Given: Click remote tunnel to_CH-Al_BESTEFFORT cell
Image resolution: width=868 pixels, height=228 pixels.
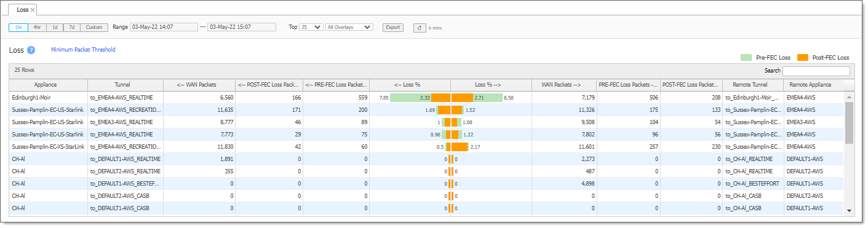Looking at the screenshot, I should pos(753,184).
